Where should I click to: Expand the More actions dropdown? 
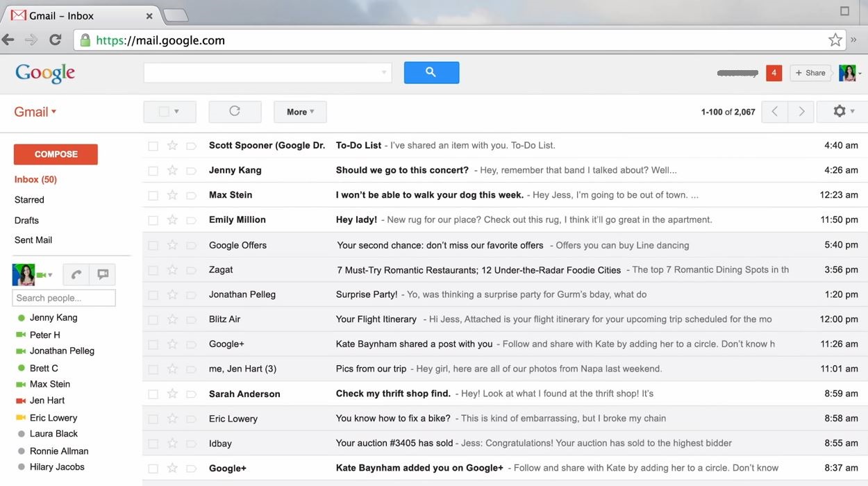[x=300, y=111]
